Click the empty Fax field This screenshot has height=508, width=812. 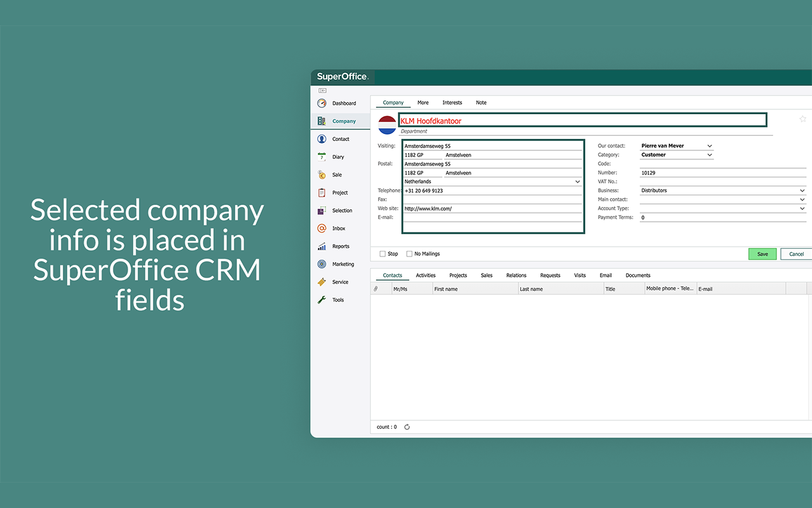pos(492,199)
